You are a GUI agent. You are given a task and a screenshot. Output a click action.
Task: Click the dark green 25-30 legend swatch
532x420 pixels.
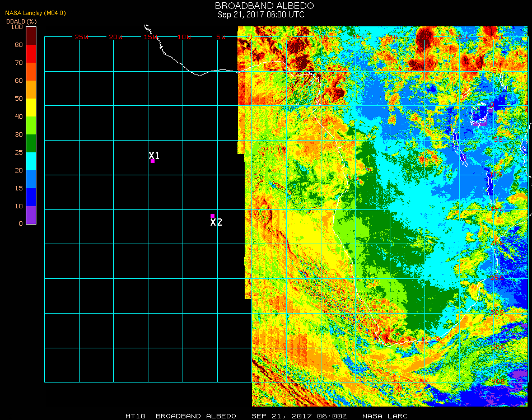[31, 143]
